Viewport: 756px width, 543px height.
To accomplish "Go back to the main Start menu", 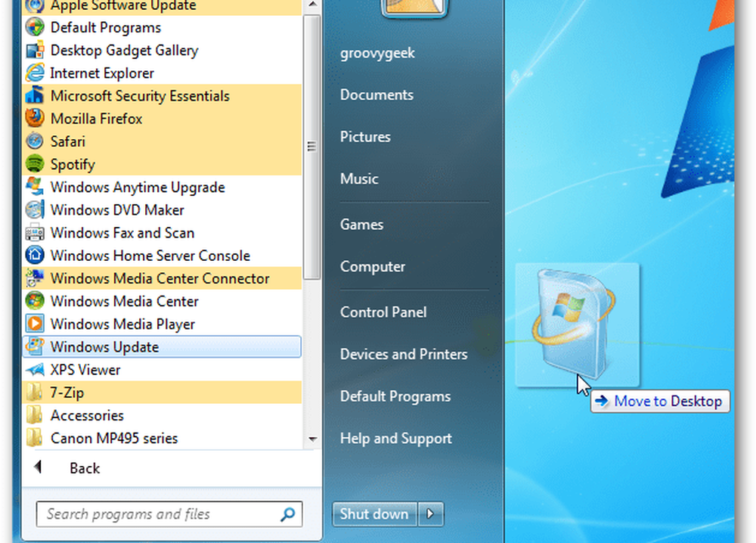I will click(84, 467).
